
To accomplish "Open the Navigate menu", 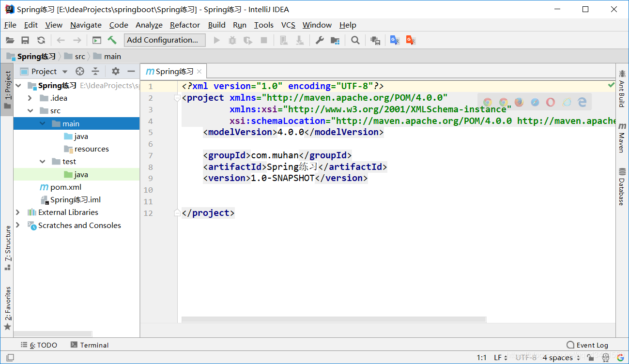I will [x=86, y=25].
